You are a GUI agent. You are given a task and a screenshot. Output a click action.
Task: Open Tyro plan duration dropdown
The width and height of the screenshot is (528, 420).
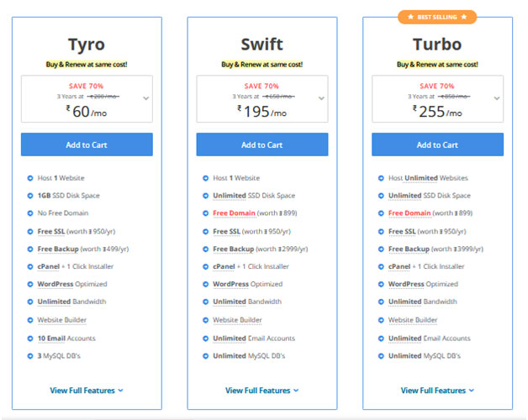[x=146, y=98]
